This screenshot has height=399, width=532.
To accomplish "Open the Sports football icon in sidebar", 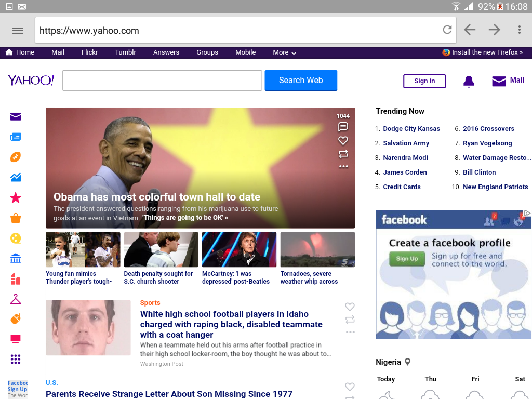I will 16,157.
